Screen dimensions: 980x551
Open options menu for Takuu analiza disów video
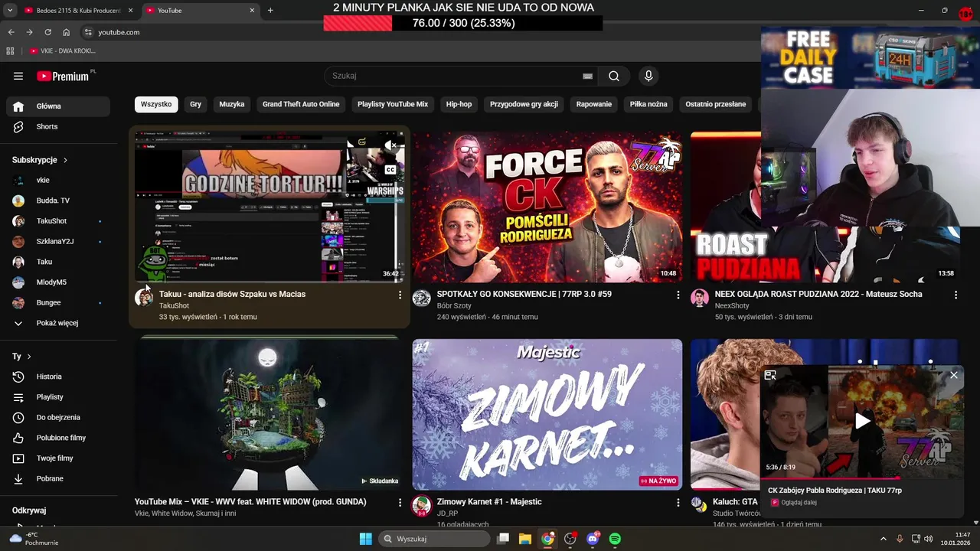click(400, 295)
